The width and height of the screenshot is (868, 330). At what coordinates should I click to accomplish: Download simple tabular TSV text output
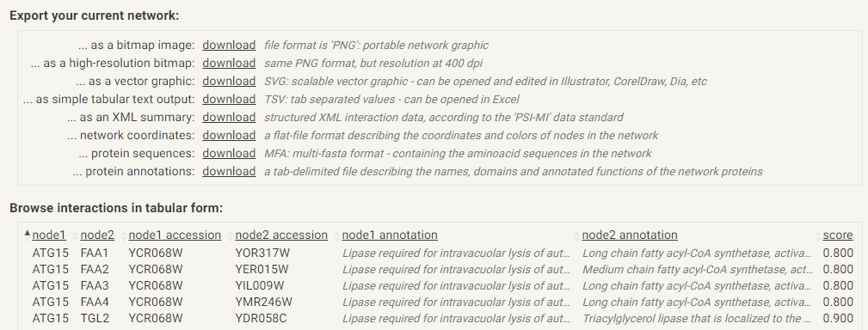pyautogui.click(x=229, y=100)
